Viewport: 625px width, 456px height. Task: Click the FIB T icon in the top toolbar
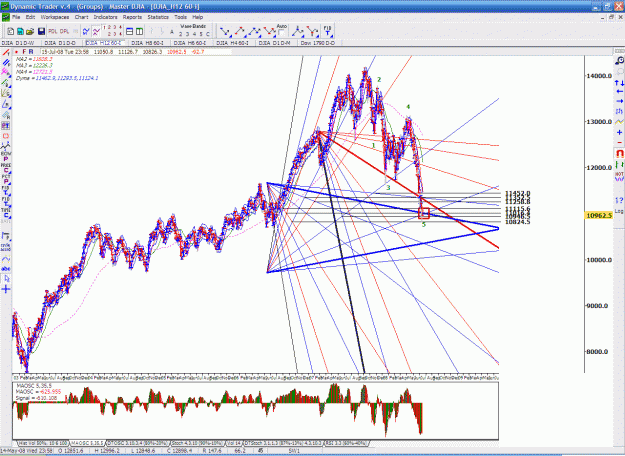(x=327, y=31)
